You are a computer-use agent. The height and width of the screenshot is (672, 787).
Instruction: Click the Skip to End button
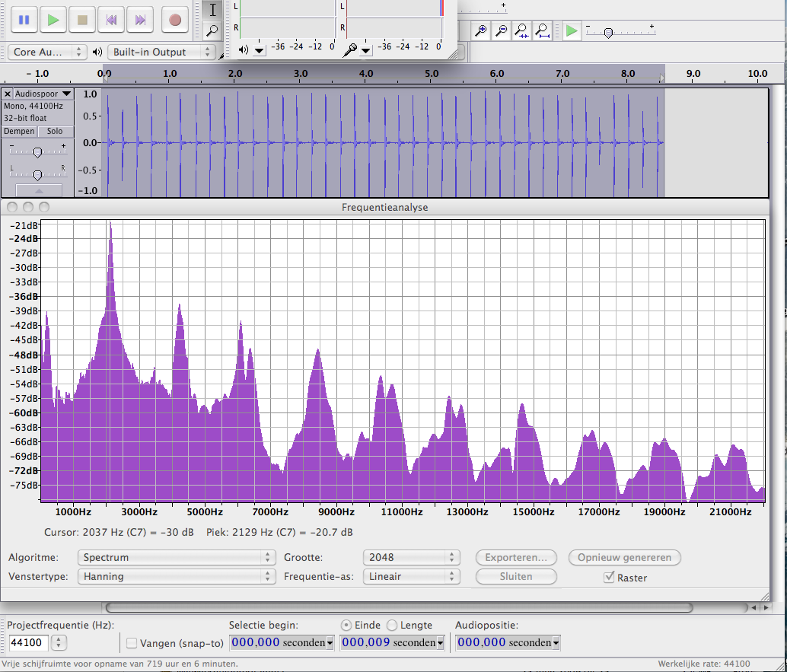[140, 20]
